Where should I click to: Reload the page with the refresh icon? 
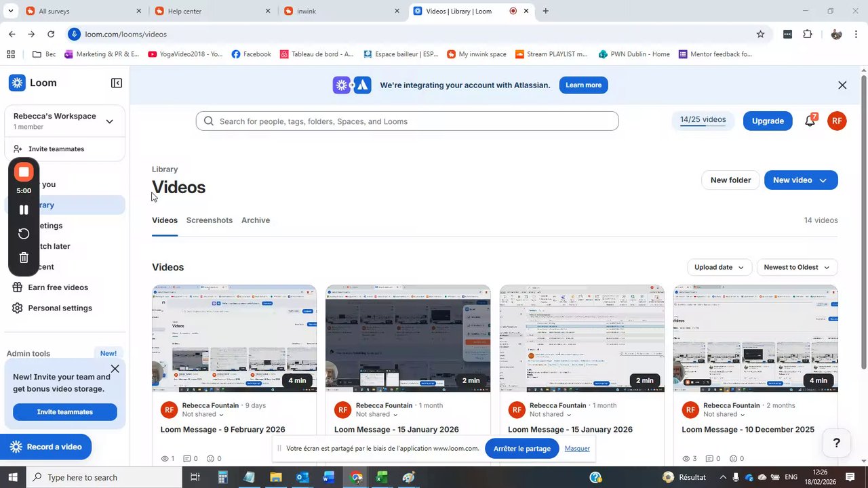(x=51, y=34)
